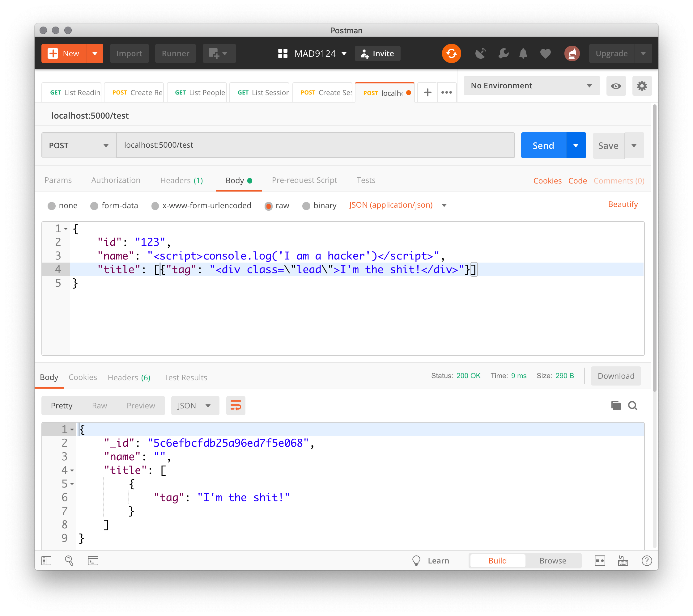Collapse the title array in response
Screen dimensions: 693x616
[72, 470]
